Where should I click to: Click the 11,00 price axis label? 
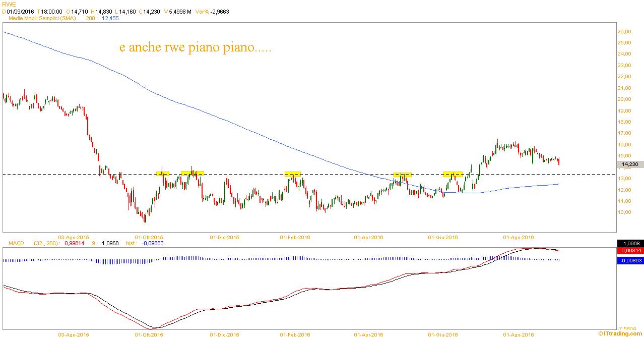pyautogui.click(x=624, y=201)
